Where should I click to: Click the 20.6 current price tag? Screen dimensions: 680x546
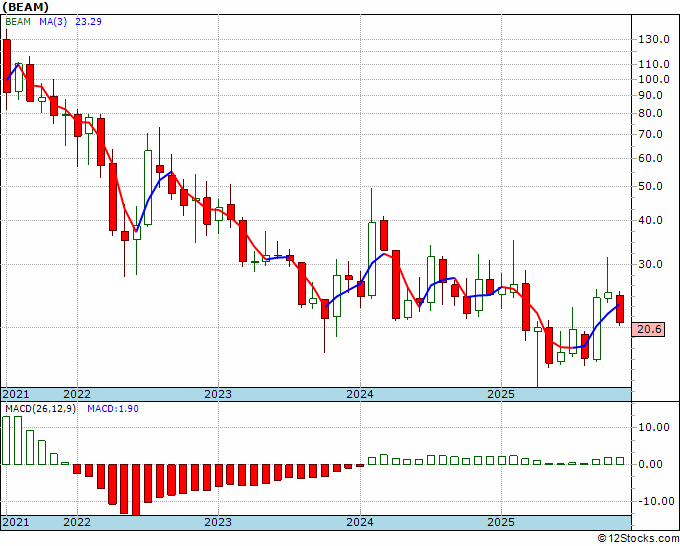coord(649,330)
